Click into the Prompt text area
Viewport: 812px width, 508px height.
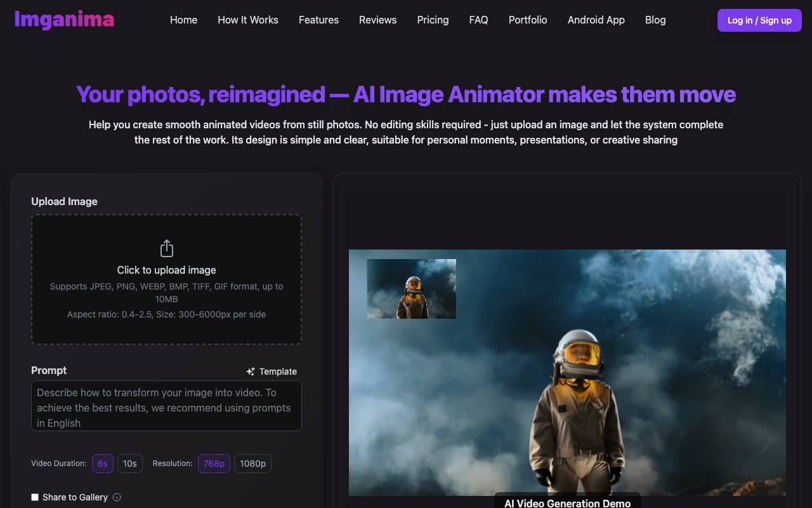[x=166, y=406]
